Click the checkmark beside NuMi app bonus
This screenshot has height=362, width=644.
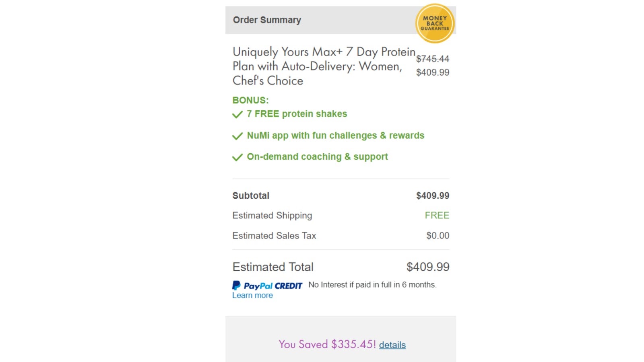click(237, 136)
